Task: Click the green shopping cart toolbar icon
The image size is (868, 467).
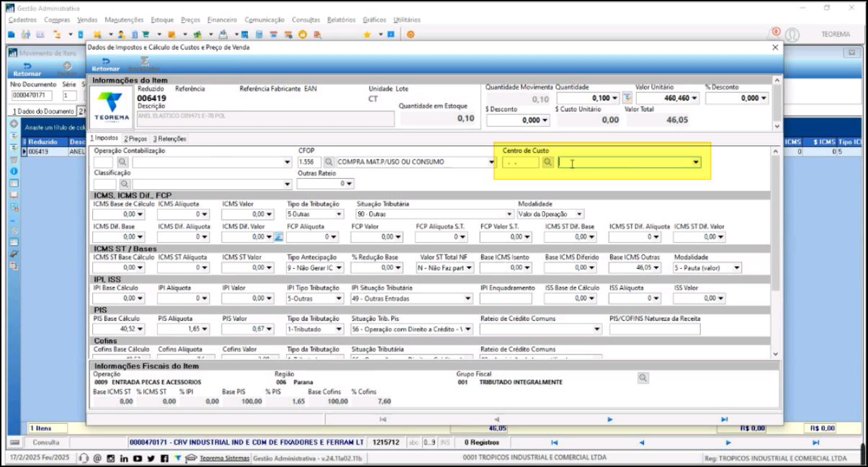Action: pos(146,34)
